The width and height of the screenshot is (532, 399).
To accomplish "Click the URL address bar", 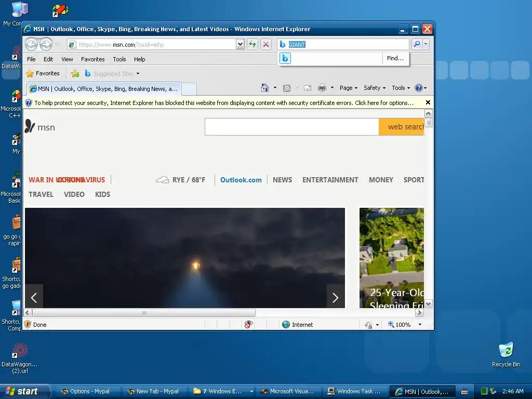I will tap(152, 45).
